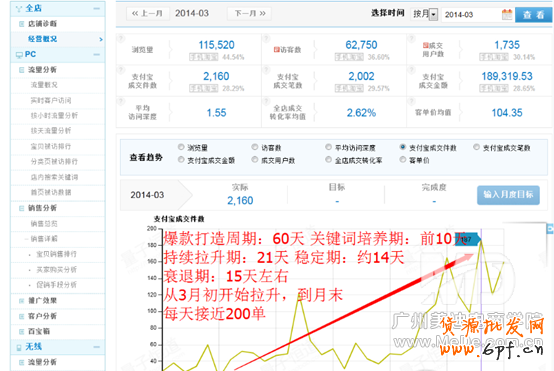Open 流量概况 under 流量分析

pyautogui.click(x=44, y=85)
